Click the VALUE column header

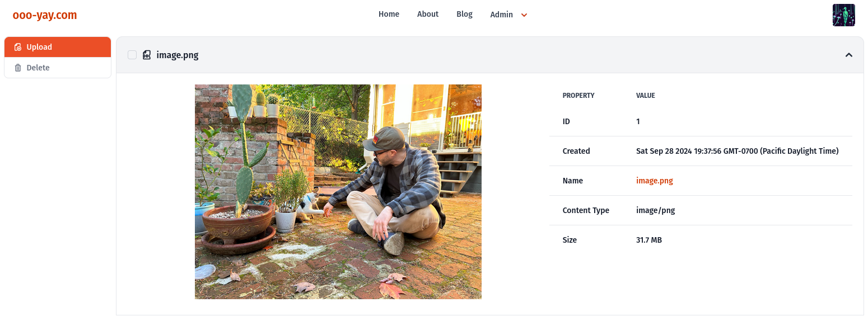tap(645, 96)
